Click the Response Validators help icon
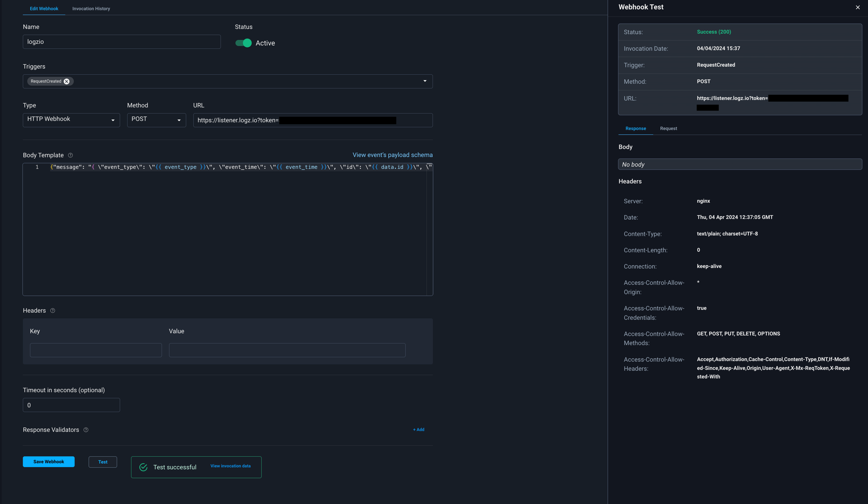Viewport: 868px width, 504px height. 86,430
